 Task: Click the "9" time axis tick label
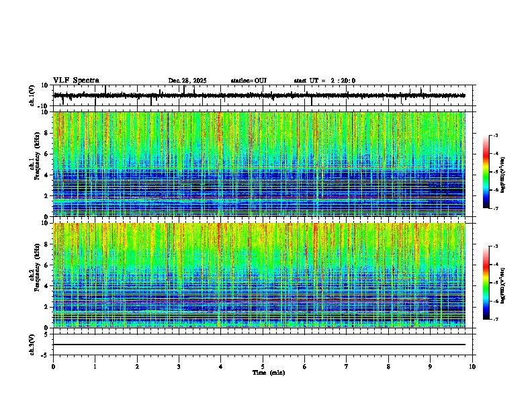[x=430, y=367]
